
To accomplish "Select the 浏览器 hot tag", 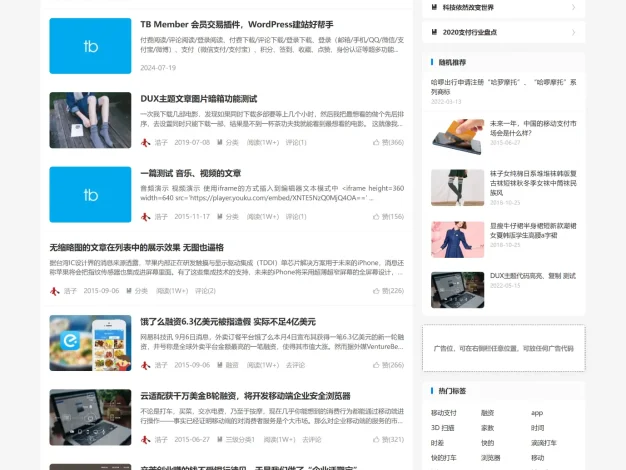I will 491,458.
